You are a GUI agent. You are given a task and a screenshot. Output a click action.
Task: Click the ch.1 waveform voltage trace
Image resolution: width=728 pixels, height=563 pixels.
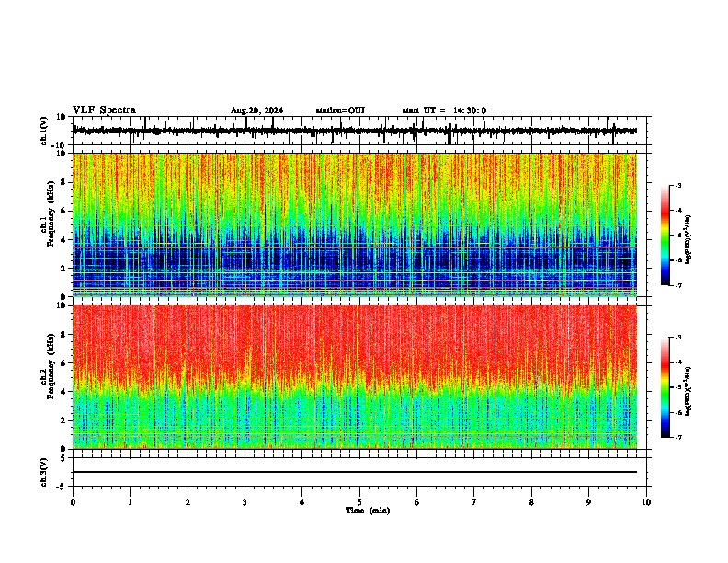click(x=355, y=131)
